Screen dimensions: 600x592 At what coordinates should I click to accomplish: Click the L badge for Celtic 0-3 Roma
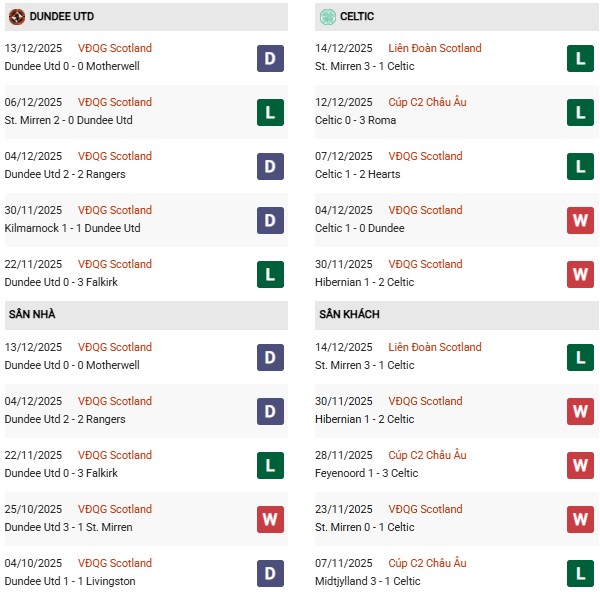tap(580, 112)
